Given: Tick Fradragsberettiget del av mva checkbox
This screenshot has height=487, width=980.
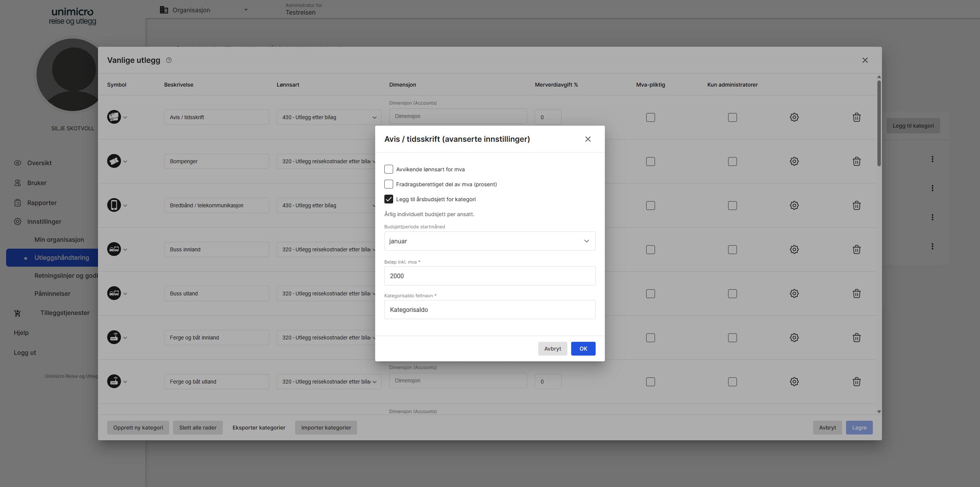Looking at the screenshot, I should pyautogui.click(x=389, y=184).
